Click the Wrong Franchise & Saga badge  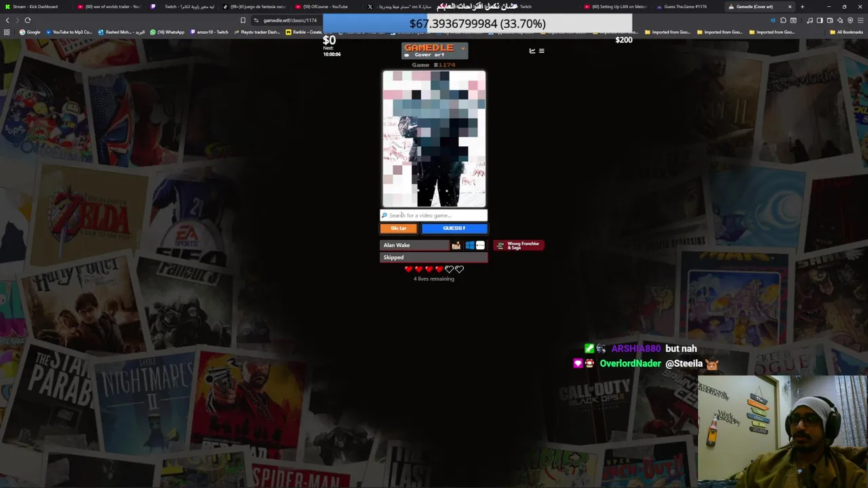tap(519, 245)
